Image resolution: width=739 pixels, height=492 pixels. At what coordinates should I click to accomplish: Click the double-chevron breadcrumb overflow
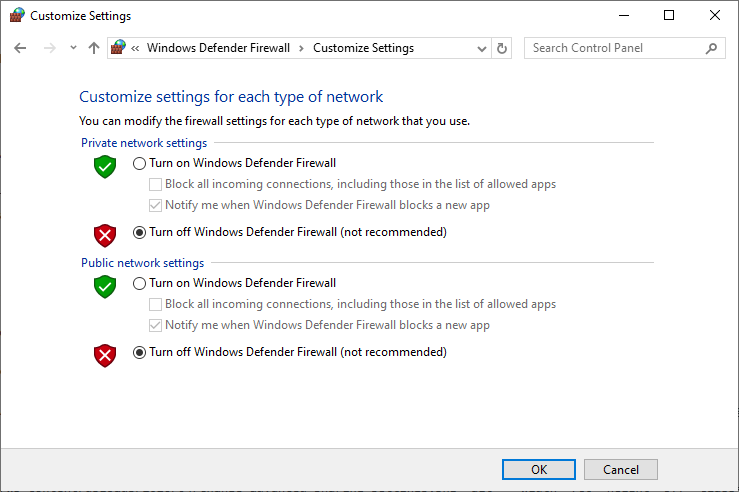[135, 48]
